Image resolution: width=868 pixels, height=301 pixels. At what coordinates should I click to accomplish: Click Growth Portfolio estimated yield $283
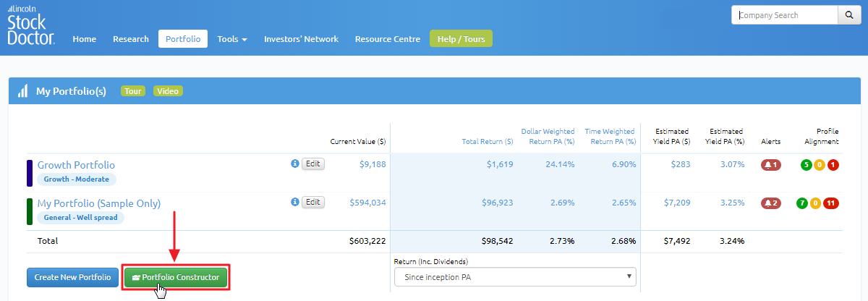[680, 164]
